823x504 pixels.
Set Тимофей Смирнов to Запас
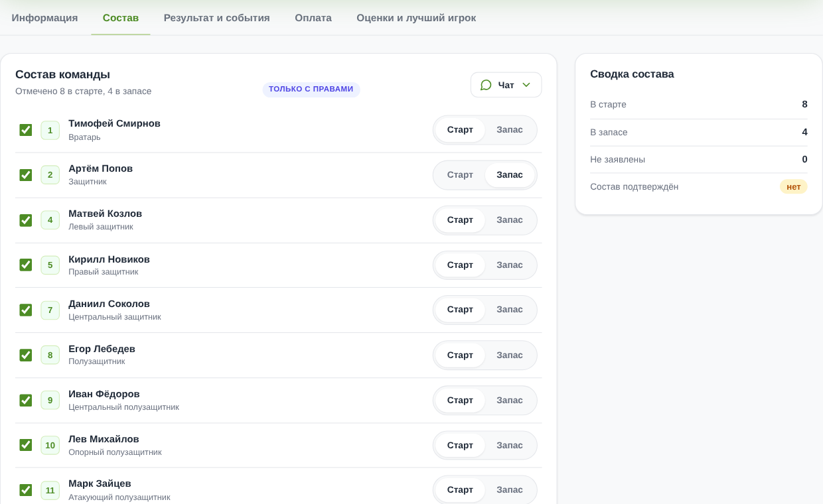510,130
